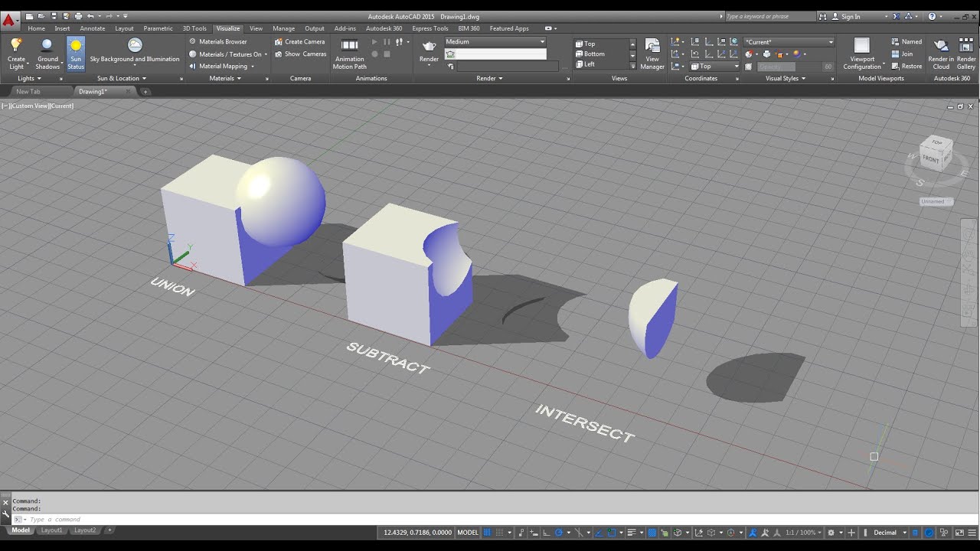Toggle the Sun Status button
980x551 pixels.
coord(76,54)
